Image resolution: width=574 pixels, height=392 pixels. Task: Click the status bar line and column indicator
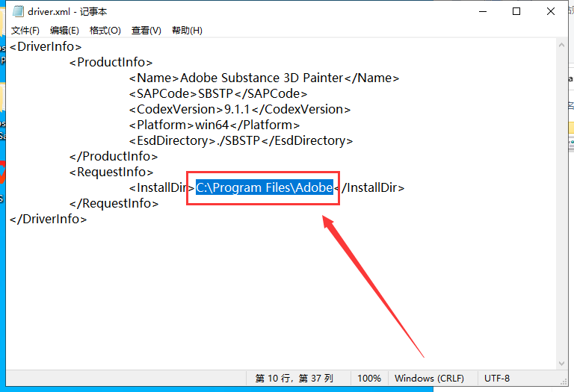294,378
